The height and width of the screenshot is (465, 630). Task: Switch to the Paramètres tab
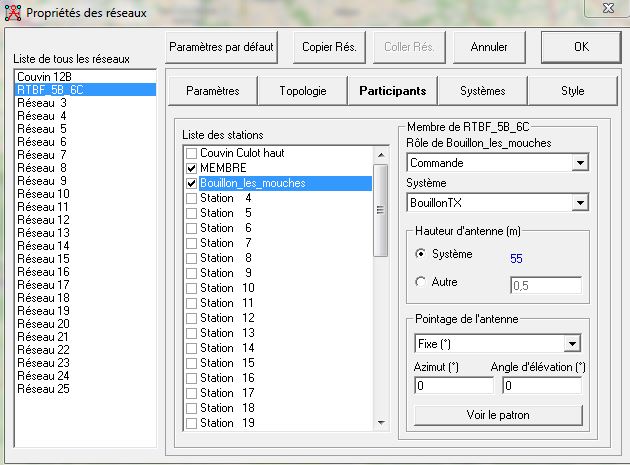213,91
